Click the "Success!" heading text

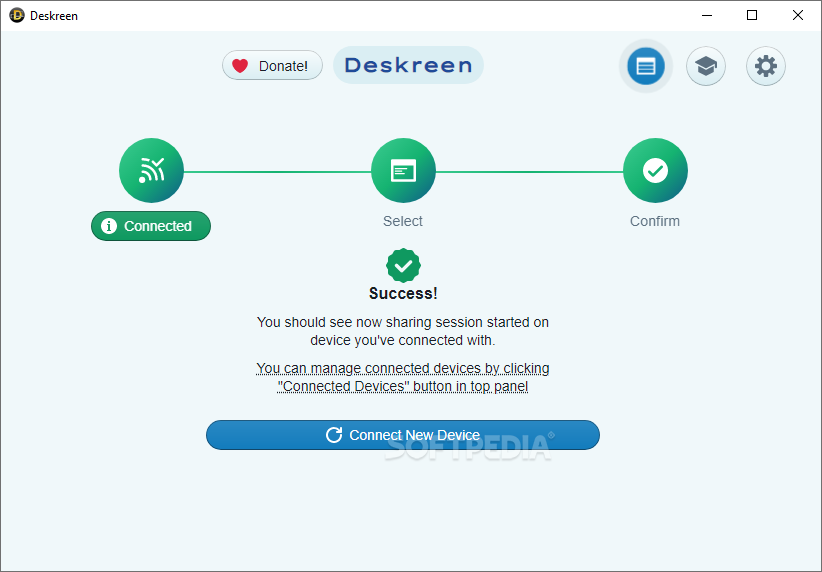[403, 293]
